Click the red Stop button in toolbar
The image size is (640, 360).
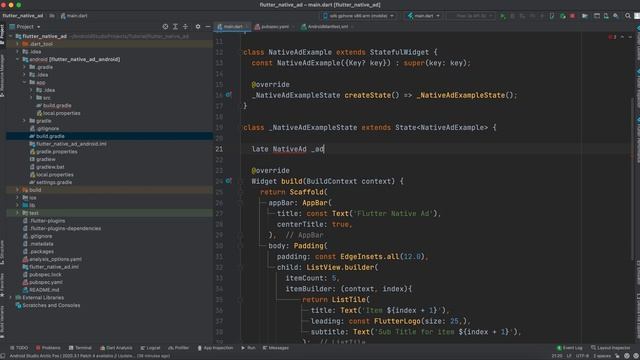point(573,16)
